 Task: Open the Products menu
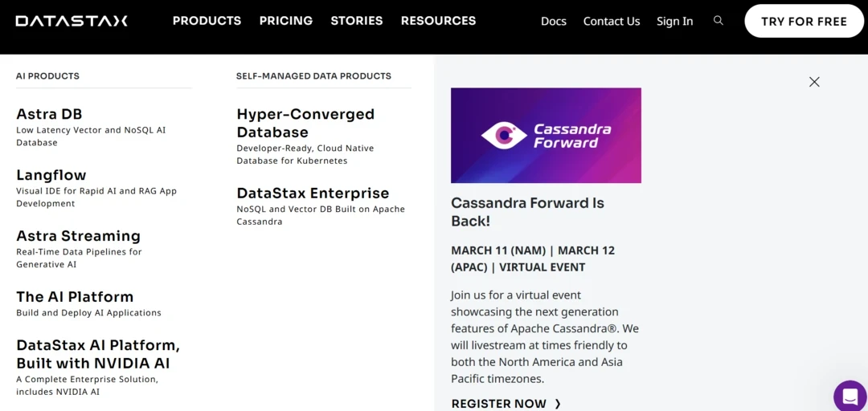point(207,21)
